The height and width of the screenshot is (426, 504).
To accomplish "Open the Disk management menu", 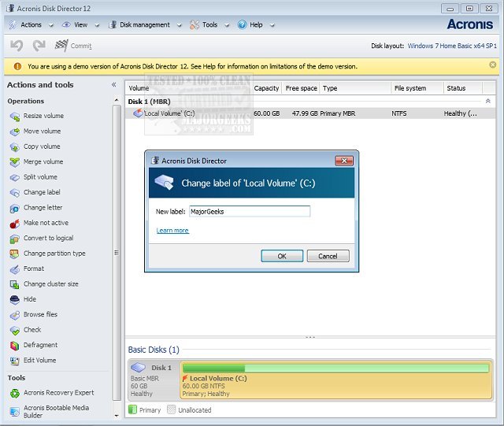I will pyautogui.click(x=145, y=24).
